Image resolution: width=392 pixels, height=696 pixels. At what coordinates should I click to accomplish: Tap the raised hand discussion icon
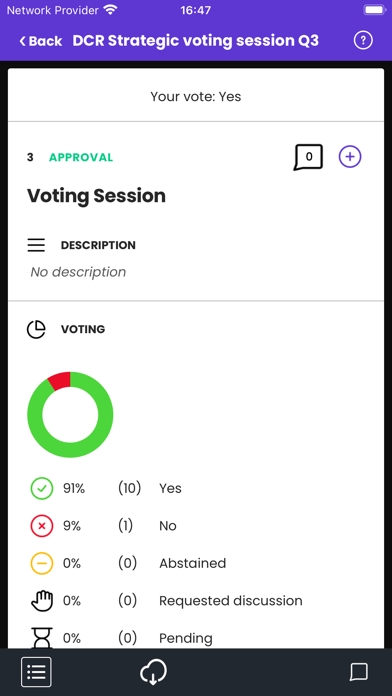(42, 601)
